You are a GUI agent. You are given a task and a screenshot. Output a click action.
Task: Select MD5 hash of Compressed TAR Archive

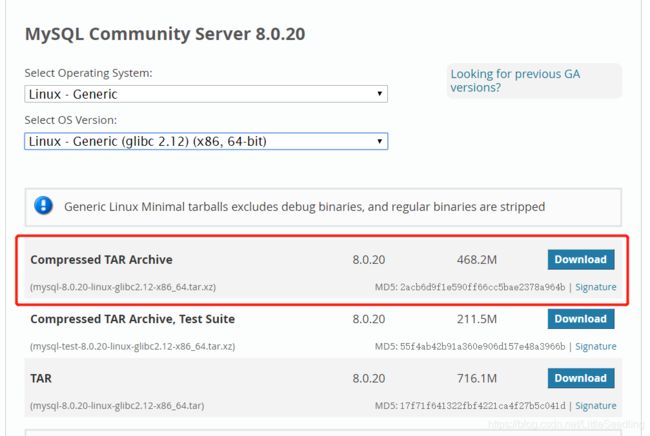(483, 287)
